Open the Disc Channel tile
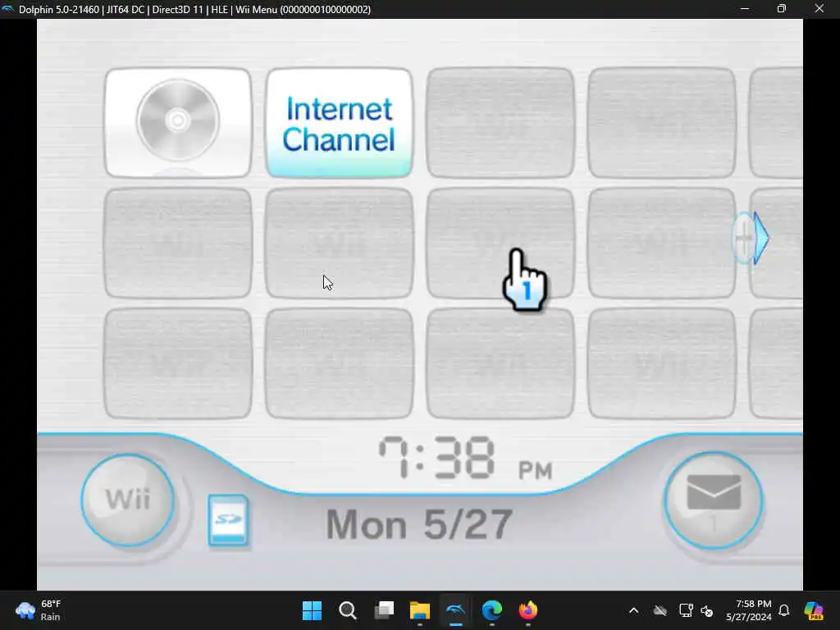 [178, 123]
